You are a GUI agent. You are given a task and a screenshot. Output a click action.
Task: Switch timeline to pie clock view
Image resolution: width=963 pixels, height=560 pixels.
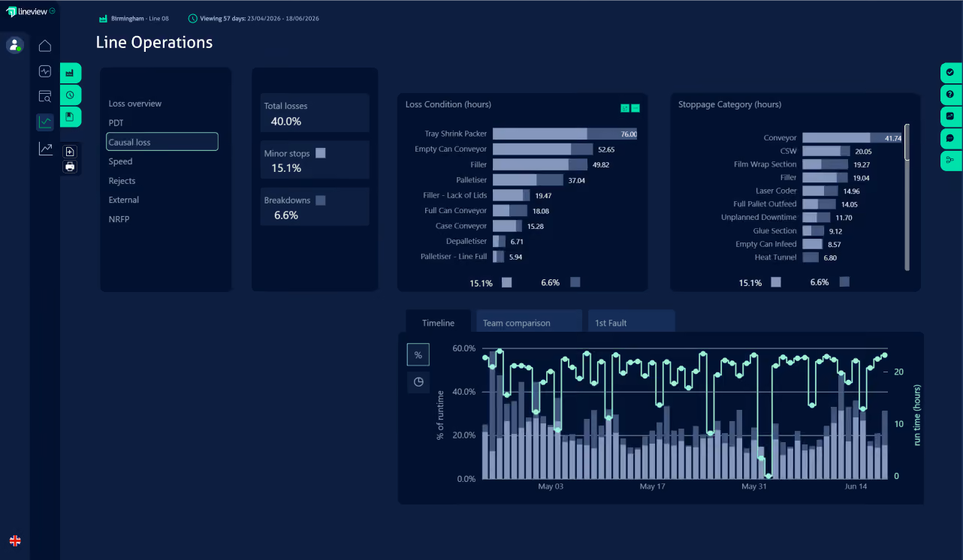click(418, 381)
